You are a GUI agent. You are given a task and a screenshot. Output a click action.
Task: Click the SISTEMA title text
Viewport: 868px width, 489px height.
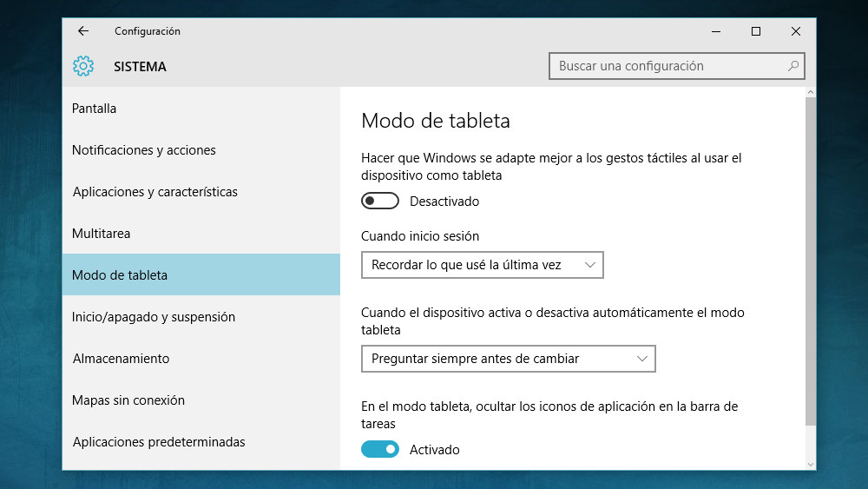(x=140, y=67)
